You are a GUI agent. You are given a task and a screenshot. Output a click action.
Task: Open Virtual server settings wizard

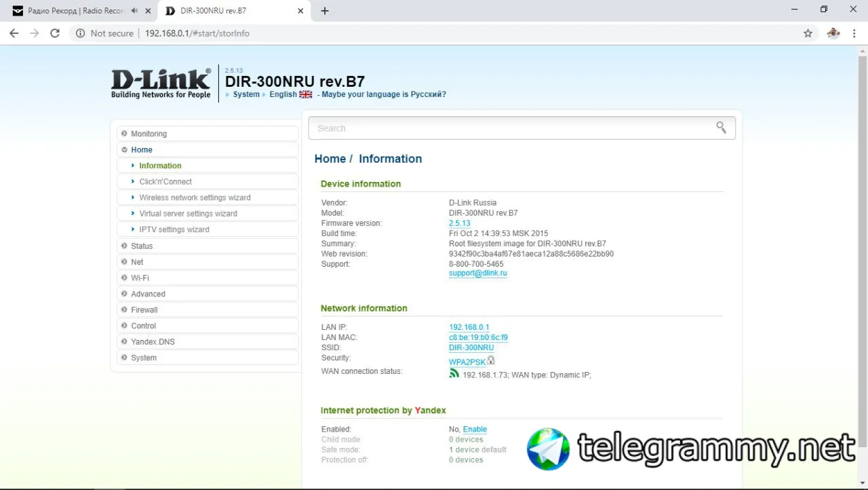208,213
